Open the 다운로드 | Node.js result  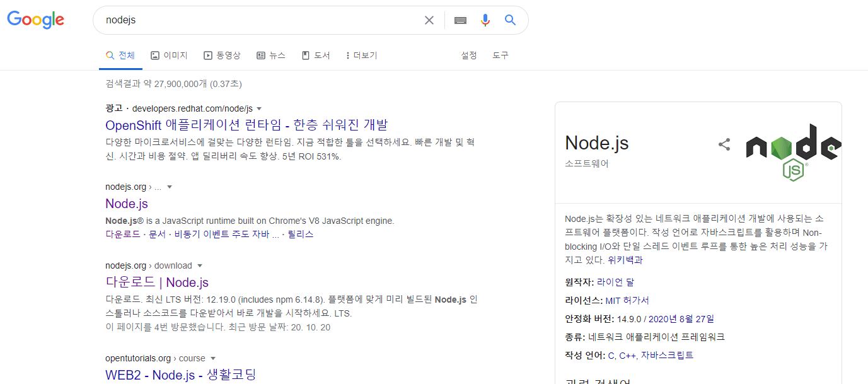coord(157,282)
